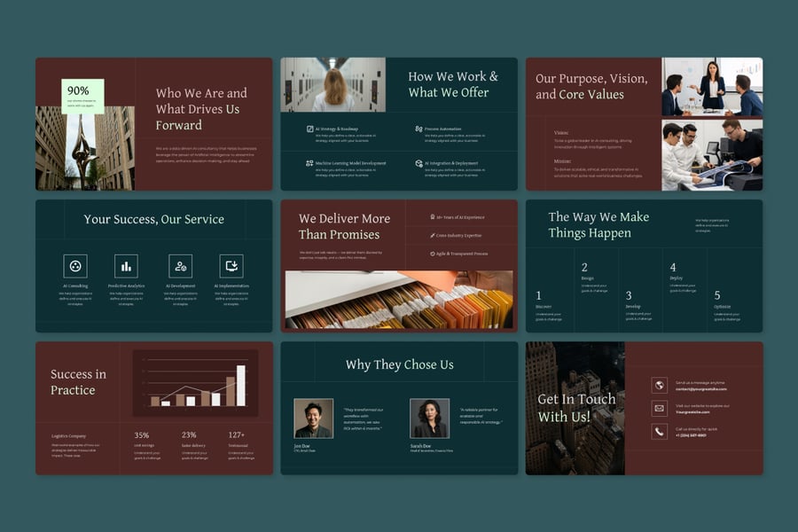Select the envelope icon on contact slide
Viewport: 798px width, 532px height.
point(659,408)
